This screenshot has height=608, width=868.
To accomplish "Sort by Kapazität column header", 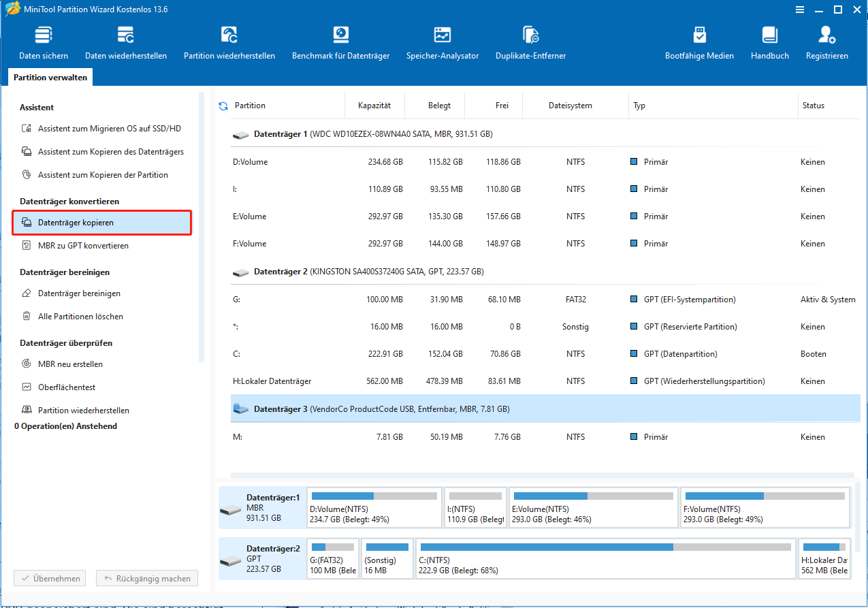I will pos(375,106).
